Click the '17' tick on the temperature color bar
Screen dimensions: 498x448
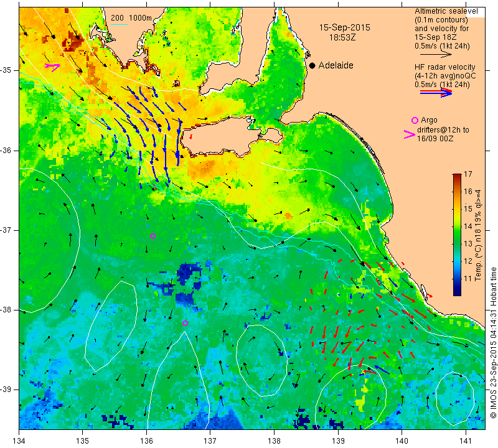point(468,174)
